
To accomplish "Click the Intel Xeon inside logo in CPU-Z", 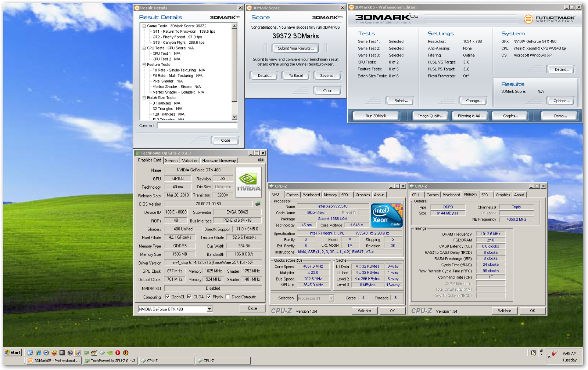I will 387,215.
